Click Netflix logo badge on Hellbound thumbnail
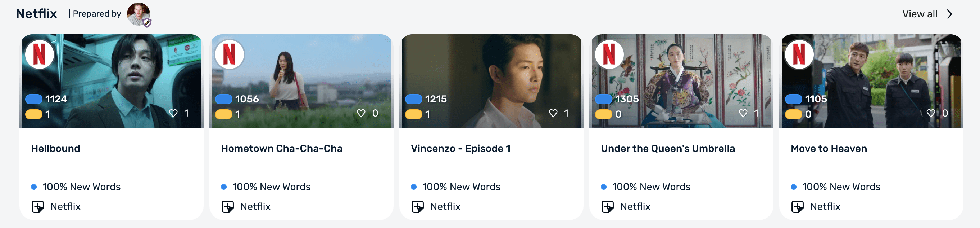This screenshot has height=228, width=980. click(x=40, y=54)
